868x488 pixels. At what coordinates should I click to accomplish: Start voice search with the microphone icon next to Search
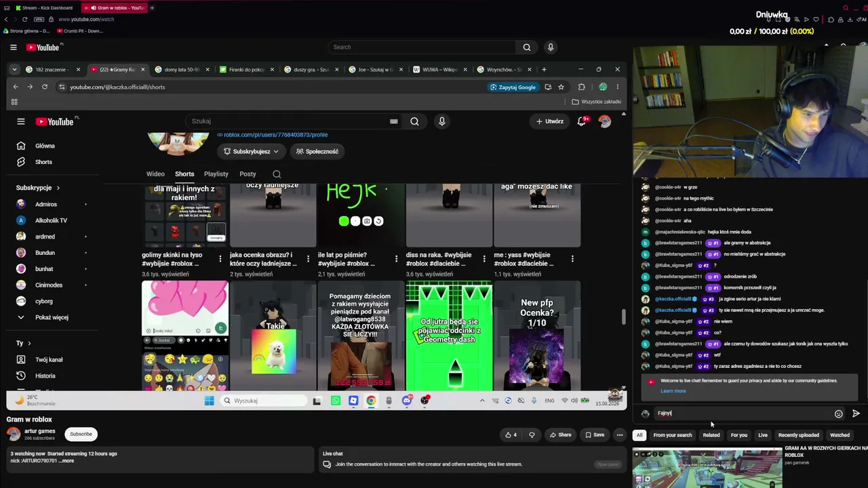coord(551,47)
